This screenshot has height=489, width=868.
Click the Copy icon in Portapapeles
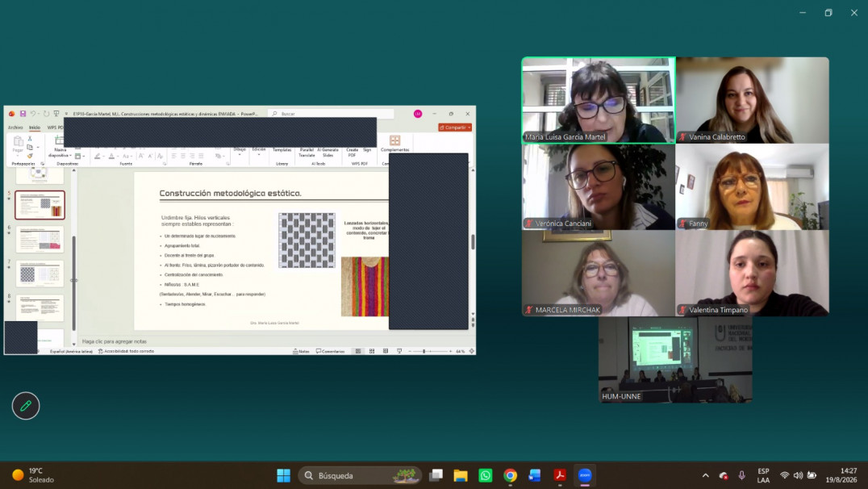(29, 148)
